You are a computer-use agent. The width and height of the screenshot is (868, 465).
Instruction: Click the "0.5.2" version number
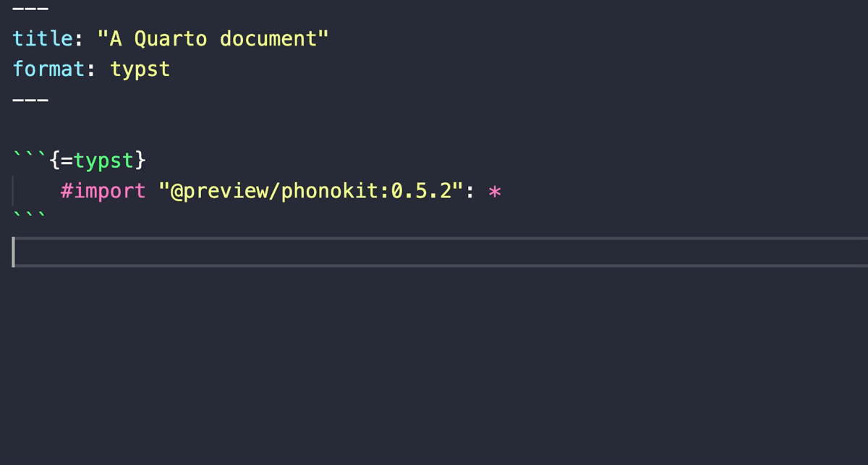pyautogui.click(x=422, y=192)
